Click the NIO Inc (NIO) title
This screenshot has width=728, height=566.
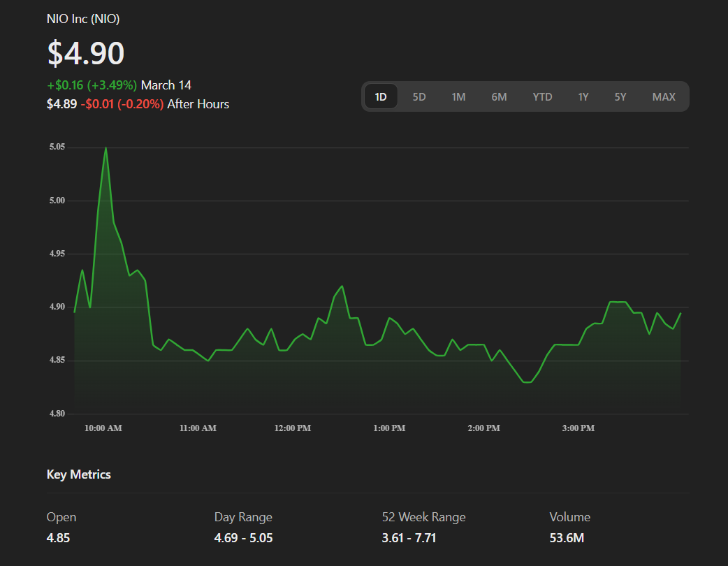click(x=83, y=19)
